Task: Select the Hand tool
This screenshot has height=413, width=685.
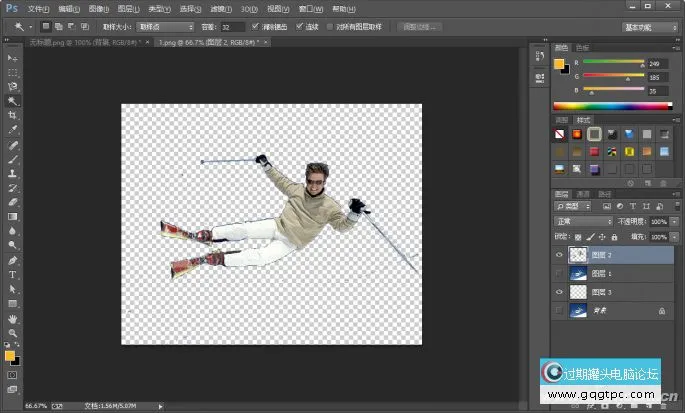Action: coord(13,318)
